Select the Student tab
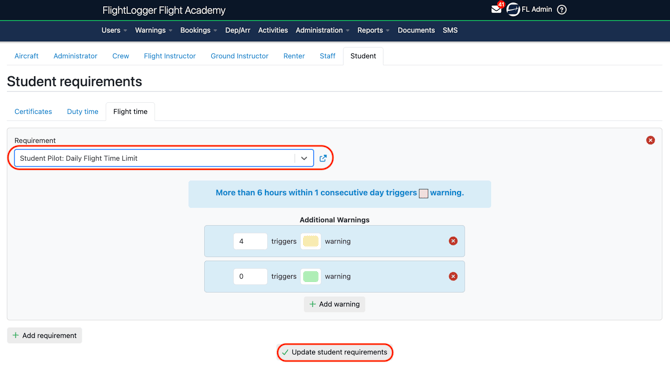Screen dimensions: 670x365 point(363,56)
